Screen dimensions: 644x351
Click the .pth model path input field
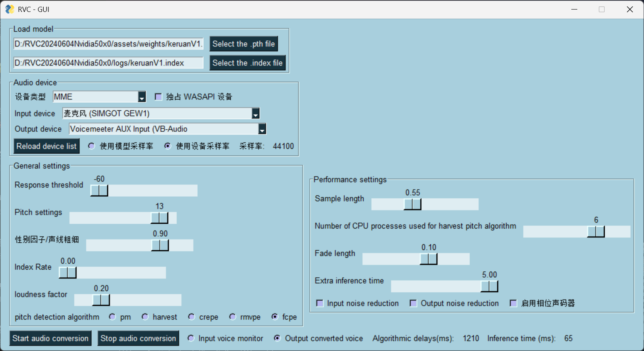pyautogui.click(x=108, y=44)
